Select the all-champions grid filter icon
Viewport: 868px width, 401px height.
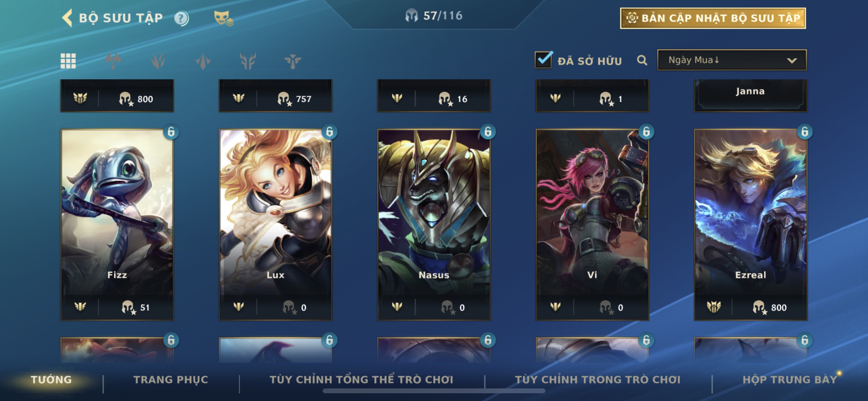pyautogui.click(x=68, y=61)
